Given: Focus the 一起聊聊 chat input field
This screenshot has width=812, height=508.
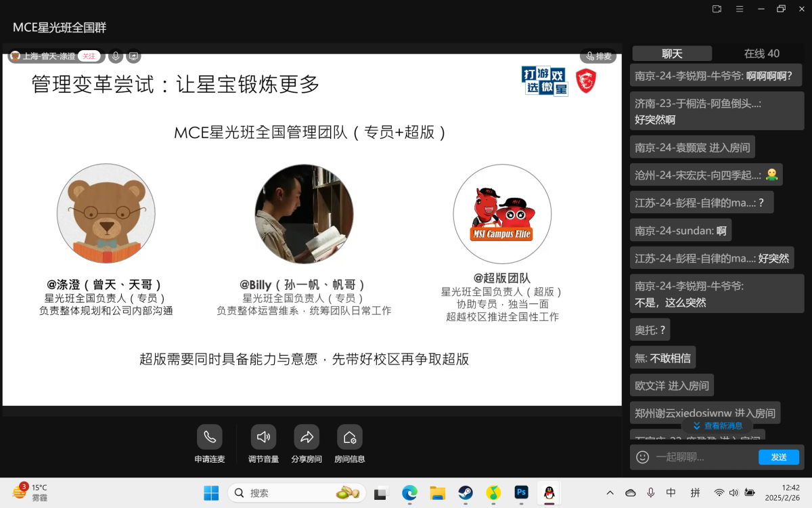Looking at the screenshot, I should (704, 457).
